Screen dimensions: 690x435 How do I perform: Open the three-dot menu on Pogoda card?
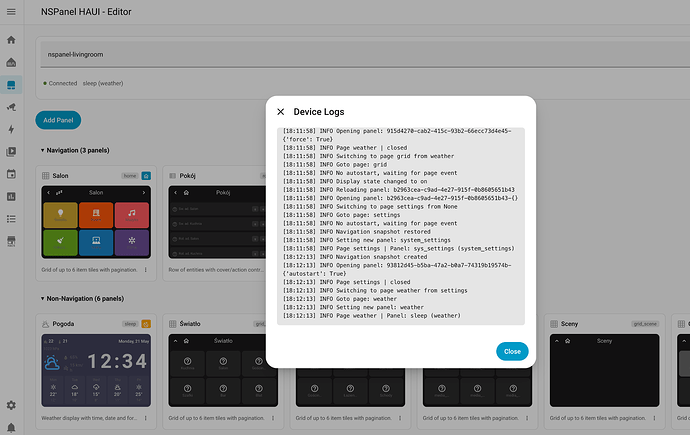coord(146,418)
